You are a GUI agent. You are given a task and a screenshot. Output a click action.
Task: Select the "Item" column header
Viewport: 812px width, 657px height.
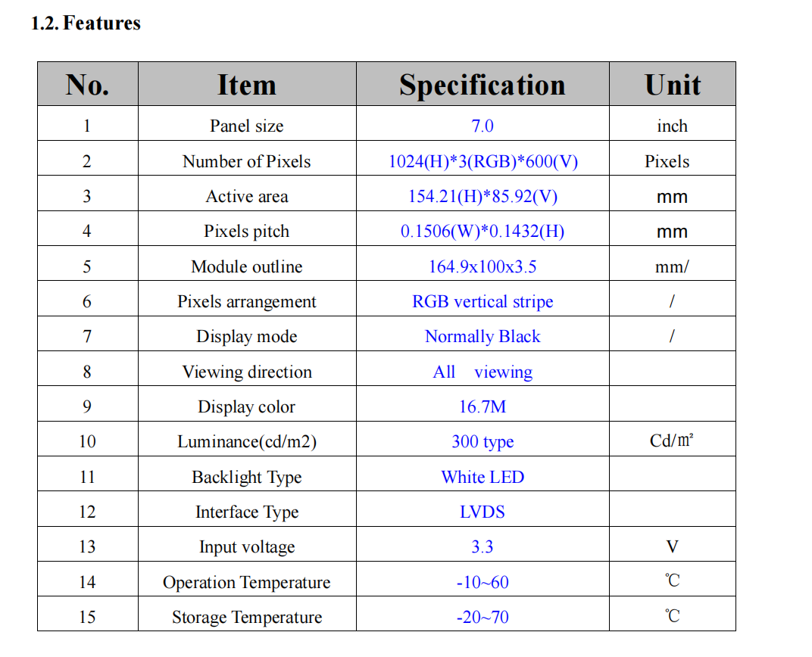pyautogui.click(x=246, y=85)
